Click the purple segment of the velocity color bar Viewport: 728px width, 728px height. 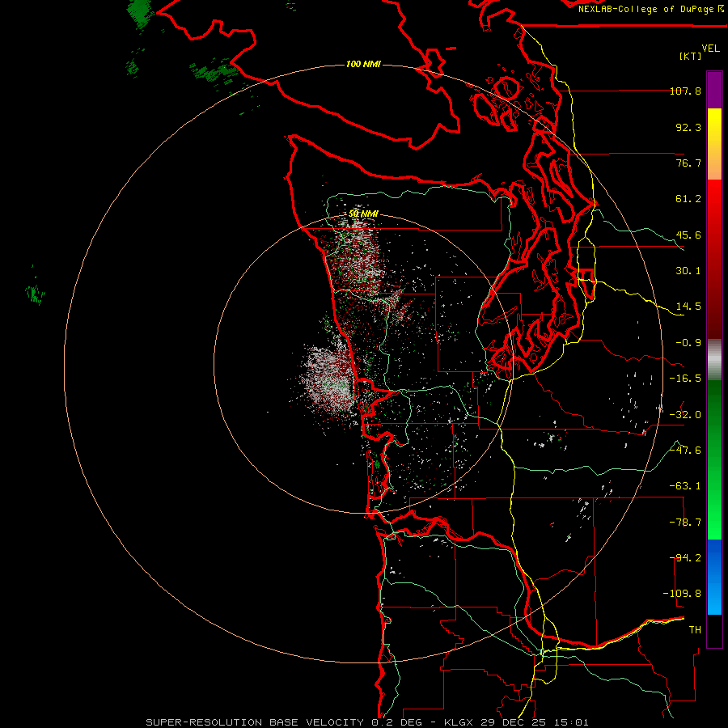coord(714,90)
